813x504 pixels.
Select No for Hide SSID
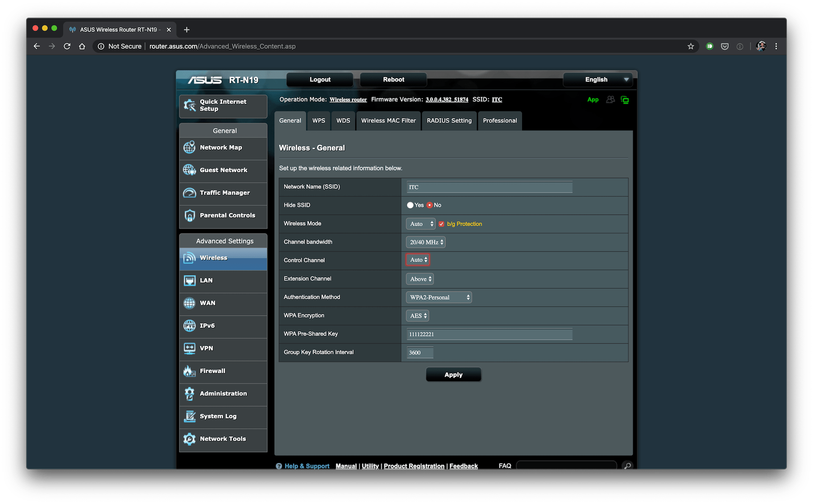(x=429, y=205)
